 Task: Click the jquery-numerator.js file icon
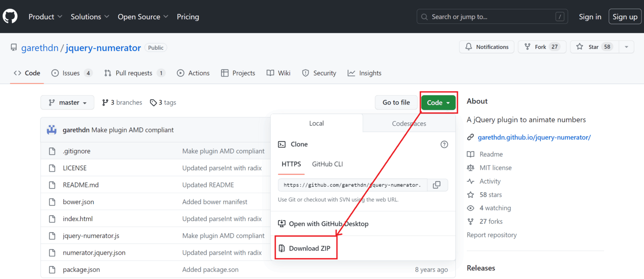click(x=52, y=235)
